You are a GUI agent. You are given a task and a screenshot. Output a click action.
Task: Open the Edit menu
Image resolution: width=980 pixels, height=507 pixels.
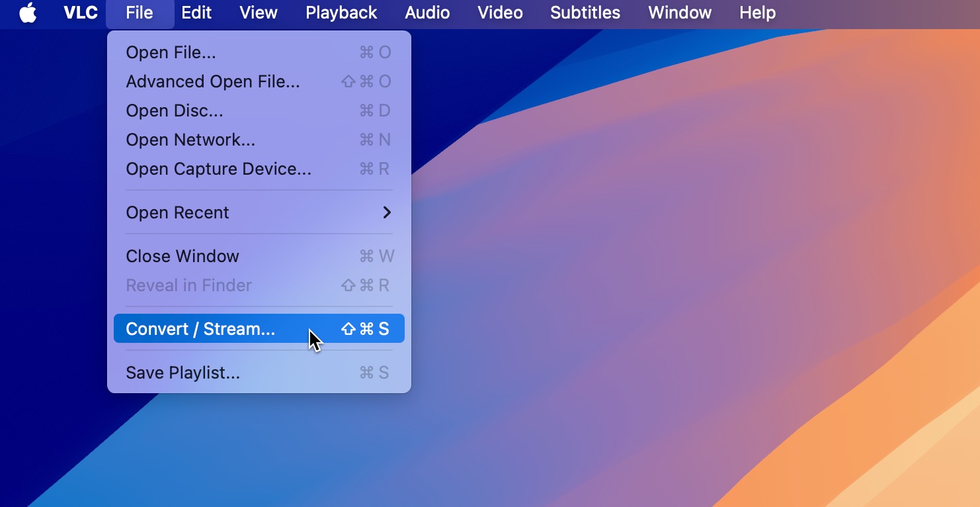pyautogui.click(x=196, y=13)
